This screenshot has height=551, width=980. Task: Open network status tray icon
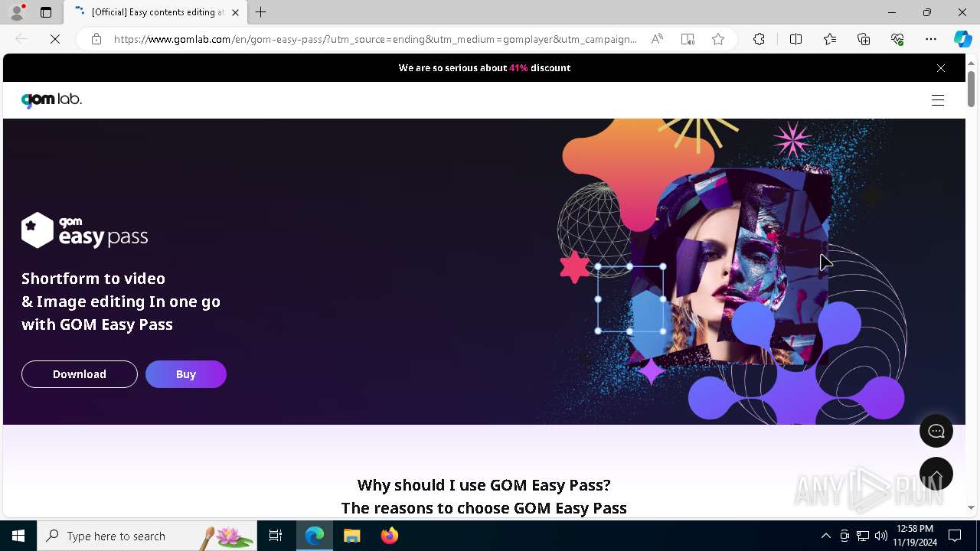863,536
